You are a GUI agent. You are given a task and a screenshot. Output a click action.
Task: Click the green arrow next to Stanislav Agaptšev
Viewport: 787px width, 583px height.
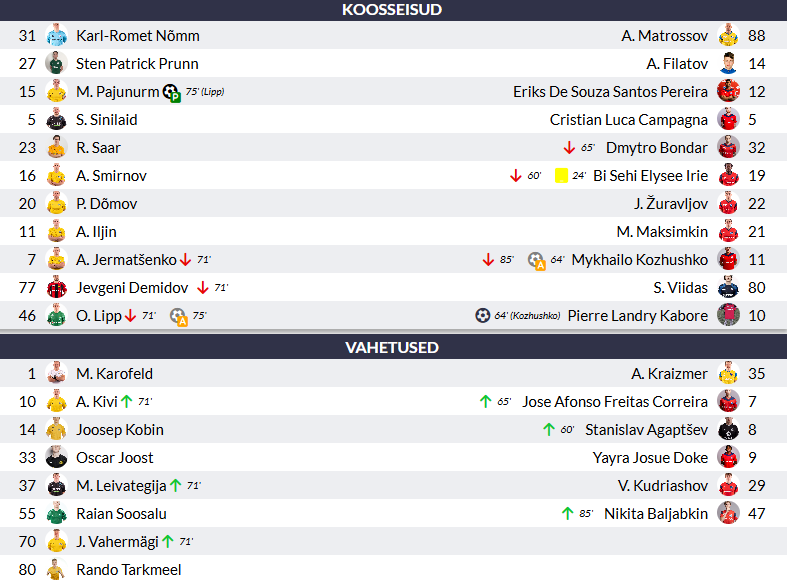click(x=549, y=429)
